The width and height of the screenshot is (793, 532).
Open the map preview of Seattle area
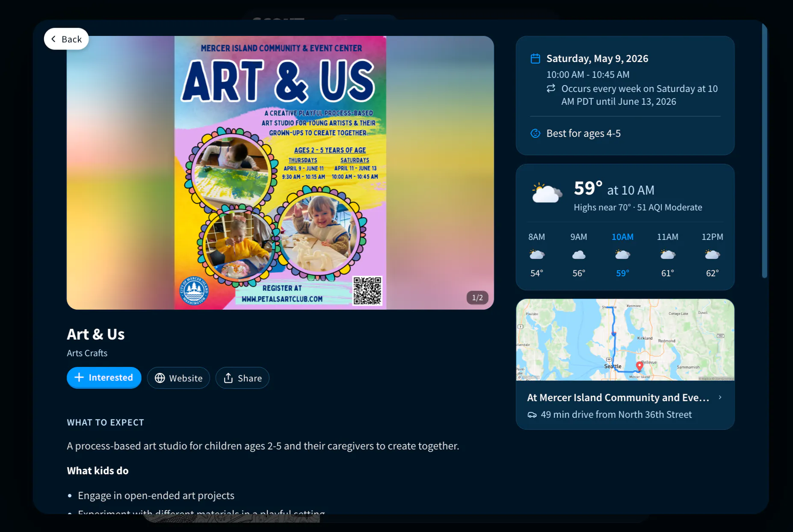coord(625,340)
